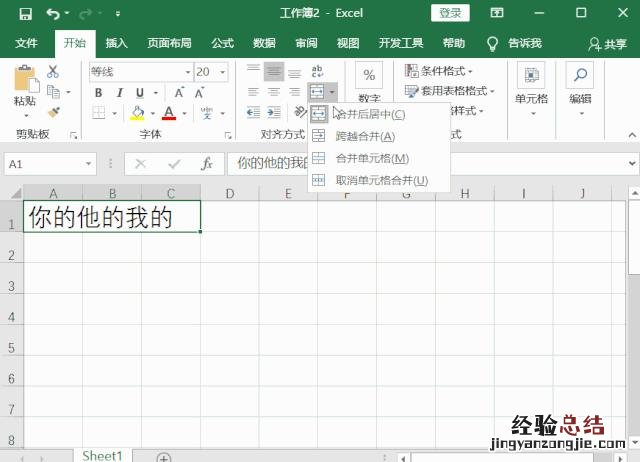Screen dimensions: 640x462
Task: Click the 共享 share button
Action: pos(608,43)
